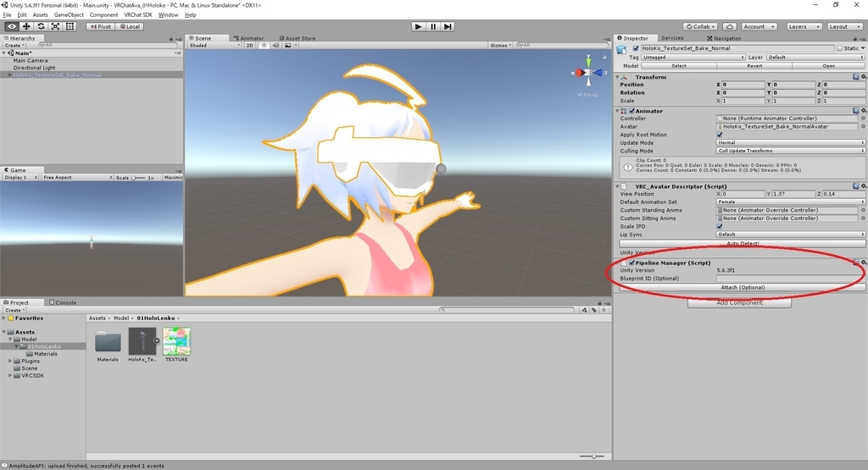This screenshot has height=470, width=868.
Task: Select Main Camera in Hierarchy
Action: coord(31,60)
